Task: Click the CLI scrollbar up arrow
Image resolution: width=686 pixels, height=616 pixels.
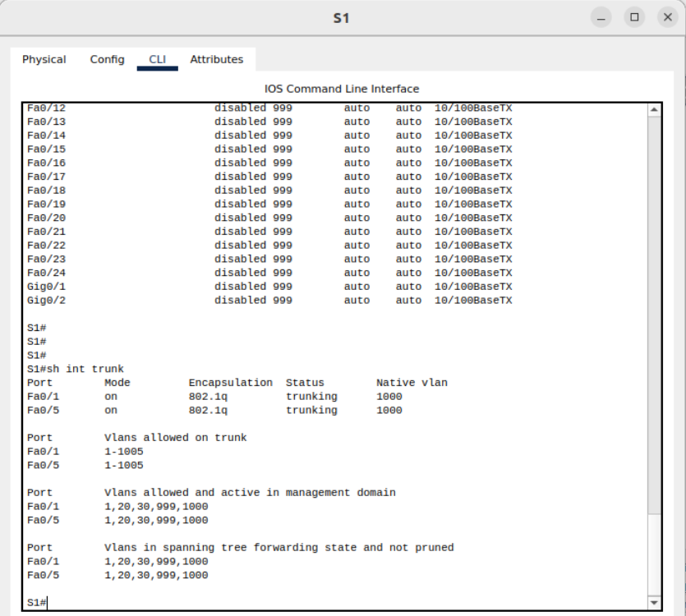Action: pyautogui.click(x=654, y=109)
